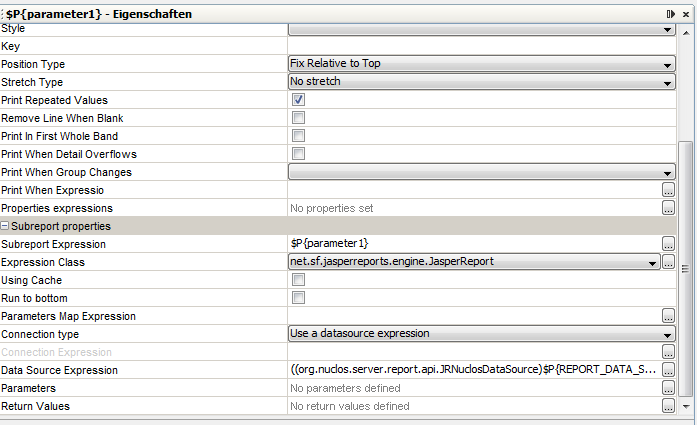Screen dimensions: 697x425
Task: Edit the Data Source Expression via ellipsis button
Action: coord(668,369)
